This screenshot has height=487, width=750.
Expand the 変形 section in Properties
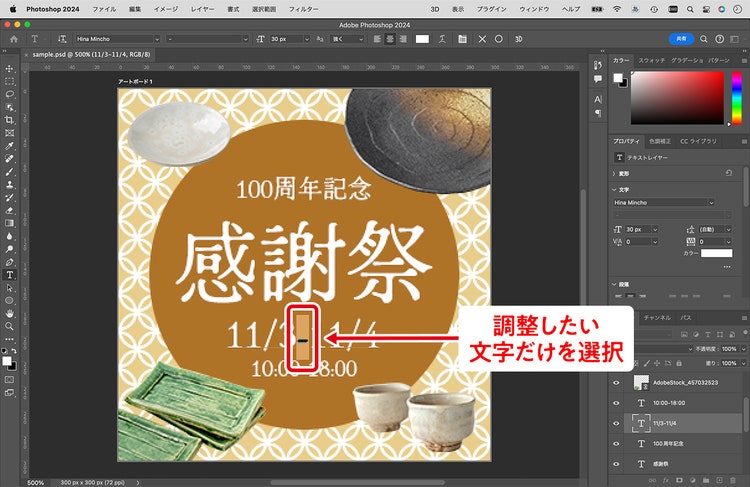[x=614, y=174]
